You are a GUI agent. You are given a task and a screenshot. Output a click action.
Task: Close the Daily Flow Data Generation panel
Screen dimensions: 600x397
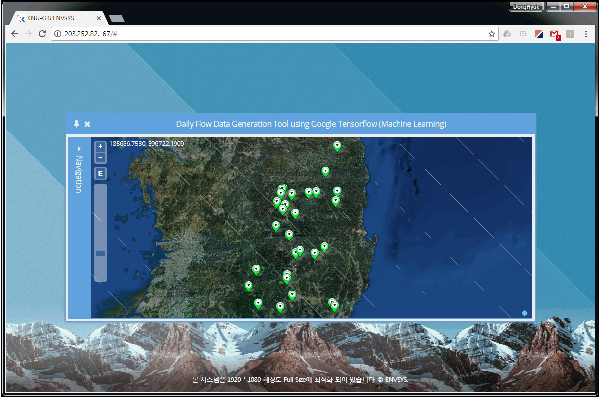[x=87, y=124]
